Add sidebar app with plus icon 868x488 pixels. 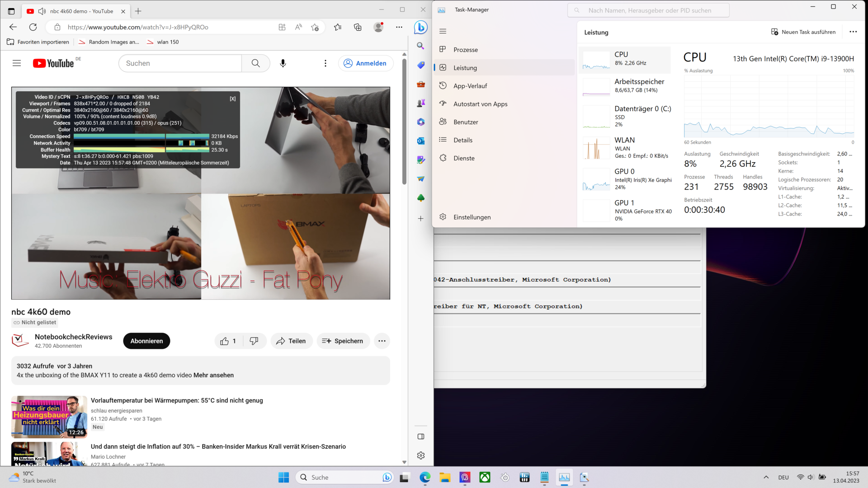(x=420, y=219)
